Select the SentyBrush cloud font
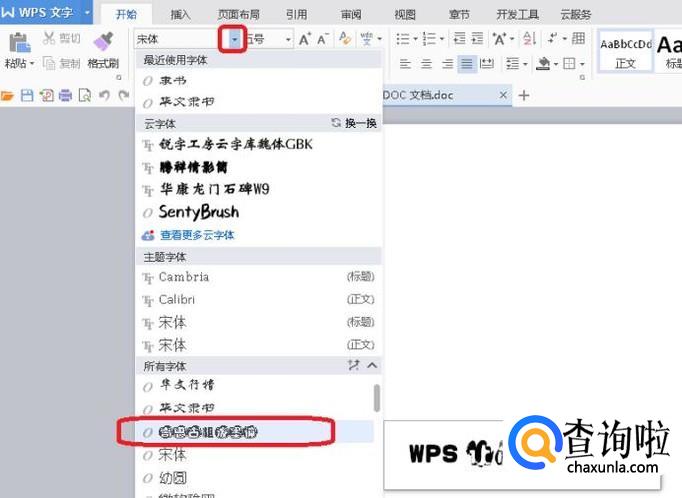Viewport: 682px width, 498px height. click(x=258, y=212)
